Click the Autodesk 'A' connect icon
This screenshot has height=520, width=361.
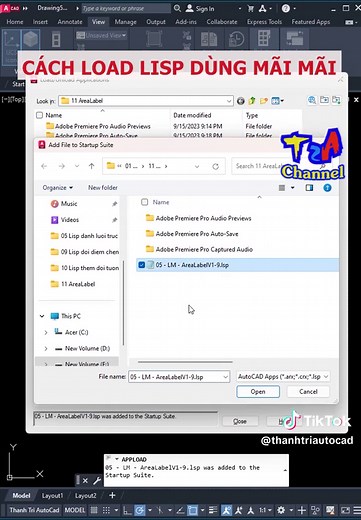point(263,9)
